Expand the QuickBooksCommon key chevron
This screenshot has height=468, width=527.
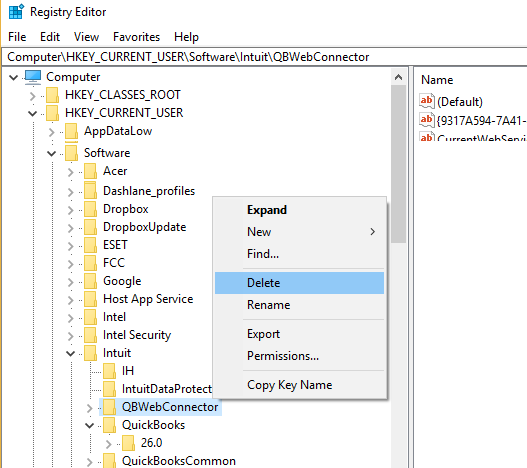point(89,462)
